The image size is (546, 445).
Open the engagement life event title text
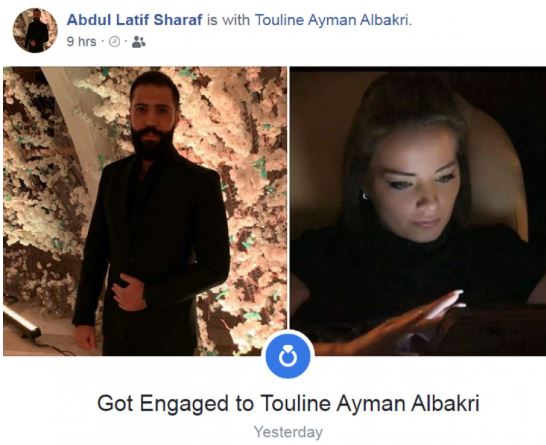(x=288, y=404)
